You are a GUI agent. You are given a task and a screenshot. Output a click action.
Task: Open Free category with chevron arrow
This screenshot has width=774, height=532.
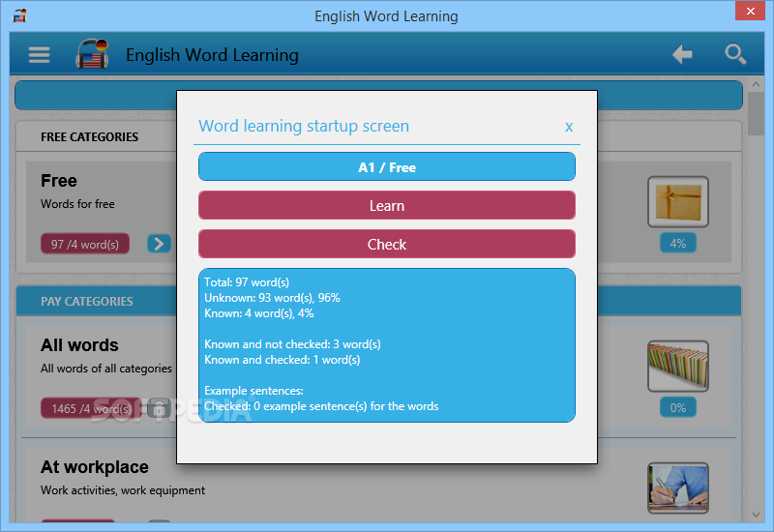(x=159, y=244)
